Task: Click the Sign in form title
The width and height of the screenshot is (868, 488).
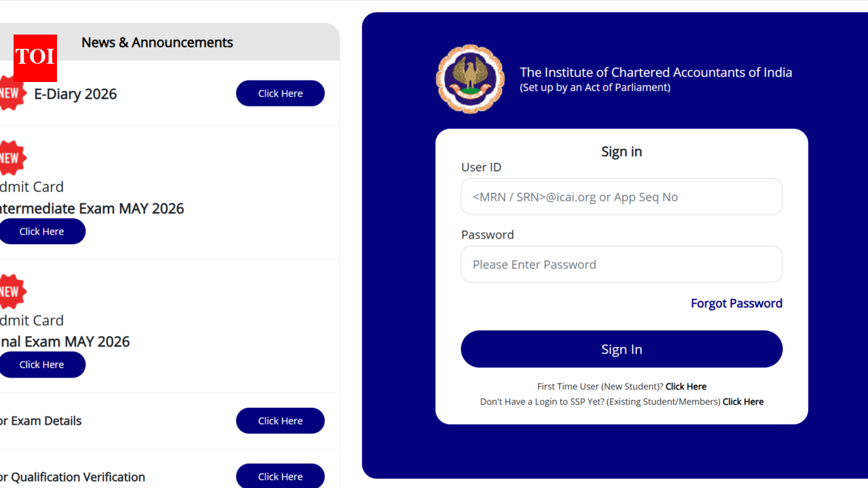Action: click(621, 151)
